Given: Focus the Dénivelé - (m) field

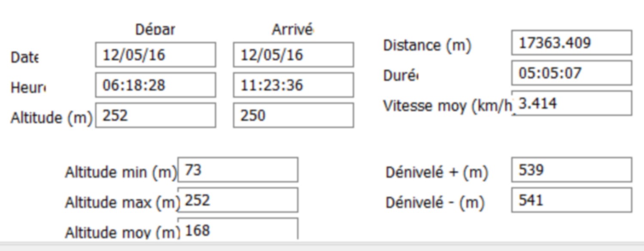Looking at the screenshot, I should click(572, 200).
